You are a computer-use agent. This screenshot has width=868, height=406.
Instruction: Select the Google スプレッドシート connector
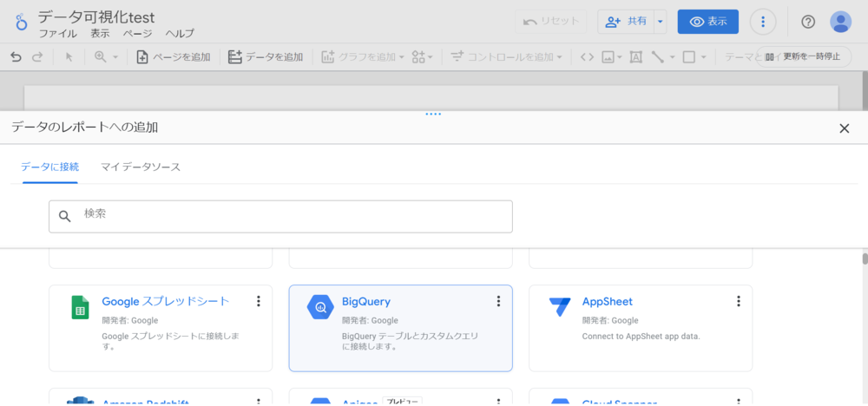coord(161,328)
